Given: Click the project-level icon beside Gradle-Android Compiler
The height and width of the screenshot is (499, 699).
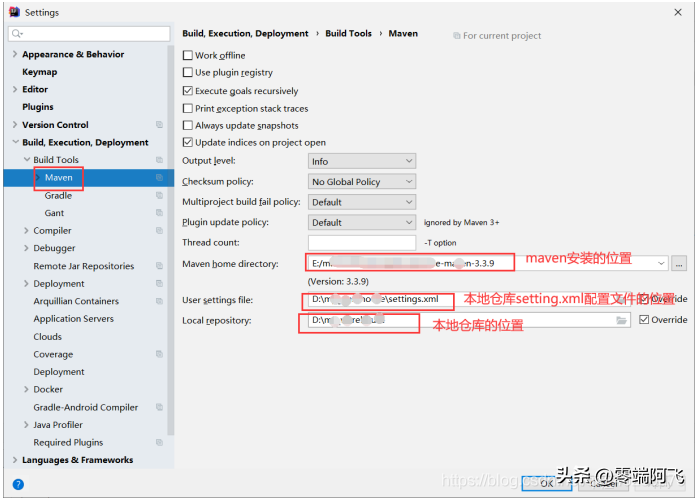Looking at the screenshot, I should pos(159,407).
